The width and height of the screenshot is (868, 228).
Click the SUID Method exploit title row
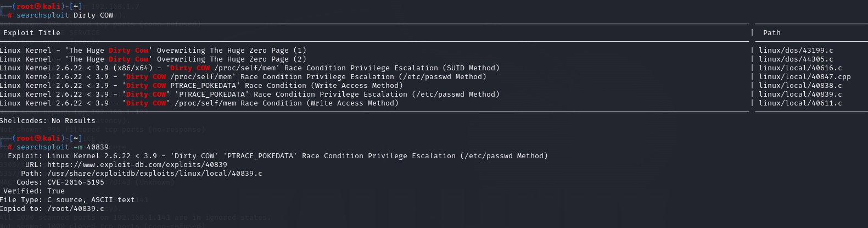coord(249,68)
